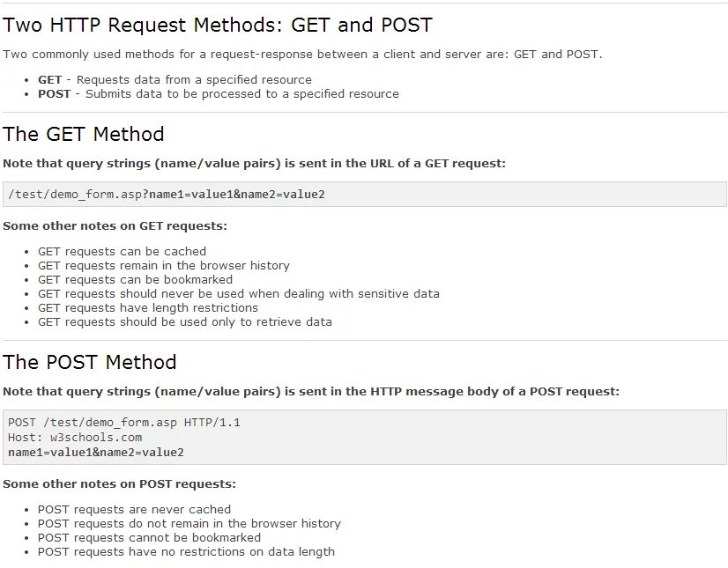
Task: Click 'GET requests should be used only to retrieve data'
Action: (185, 322)
